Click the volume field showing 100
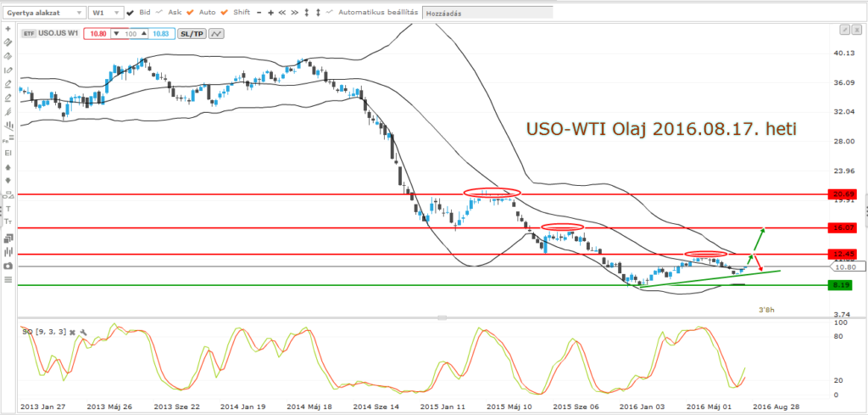This screenshot has height=415, width=868. pos(131,34)
